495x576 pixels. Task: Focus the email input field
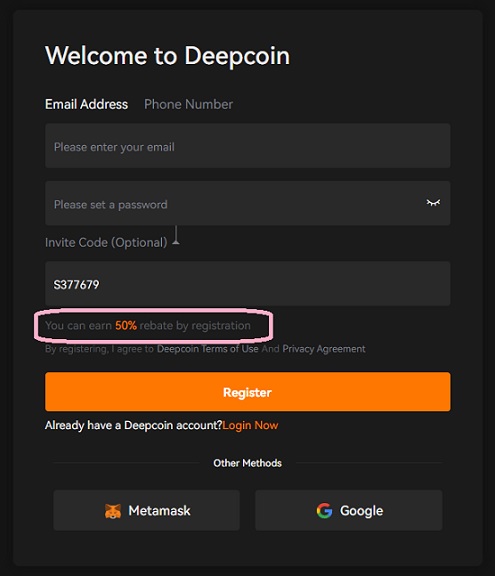click(x=248, y=146)
